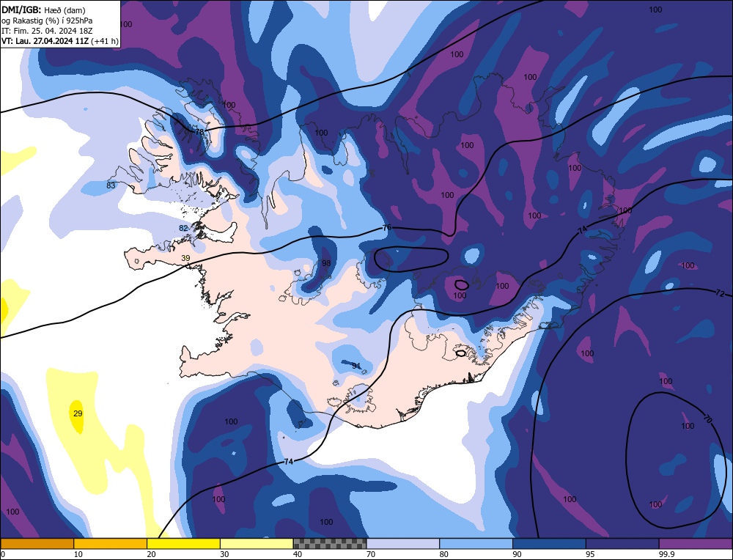Click the minimum value "29" in the yellow patch
Screen dimensions: 733x560
[x=78, y=413]
